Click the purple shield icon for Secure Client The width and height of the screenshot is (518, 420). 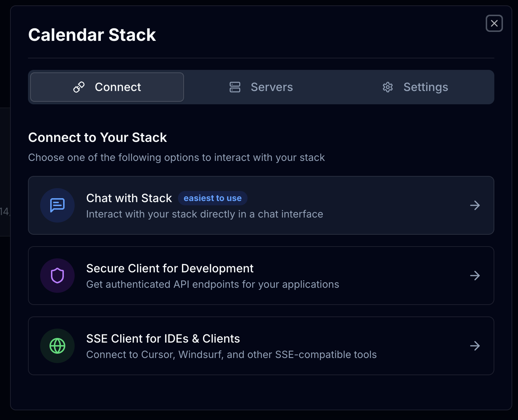pyautogui.click(x=57, y=276)
